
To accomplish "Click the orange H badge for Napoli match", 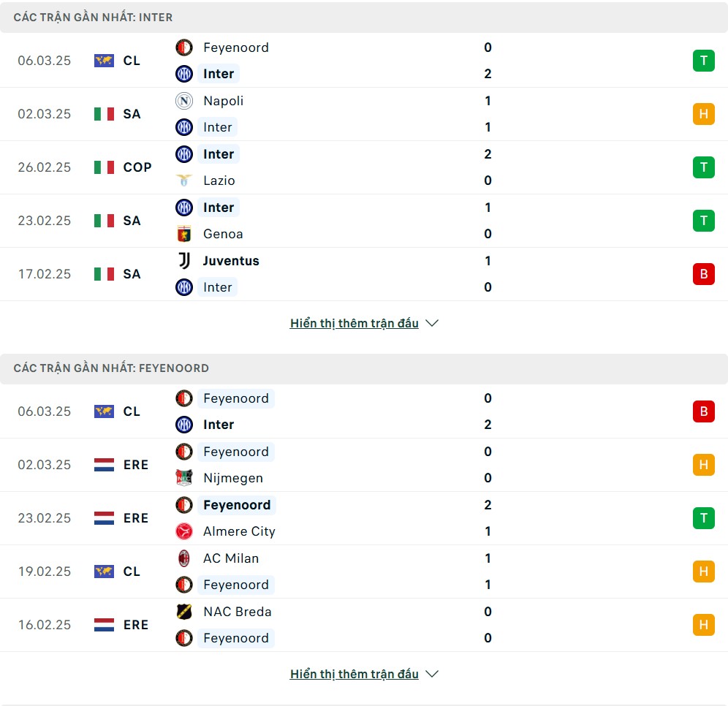I will pos(703,114).
